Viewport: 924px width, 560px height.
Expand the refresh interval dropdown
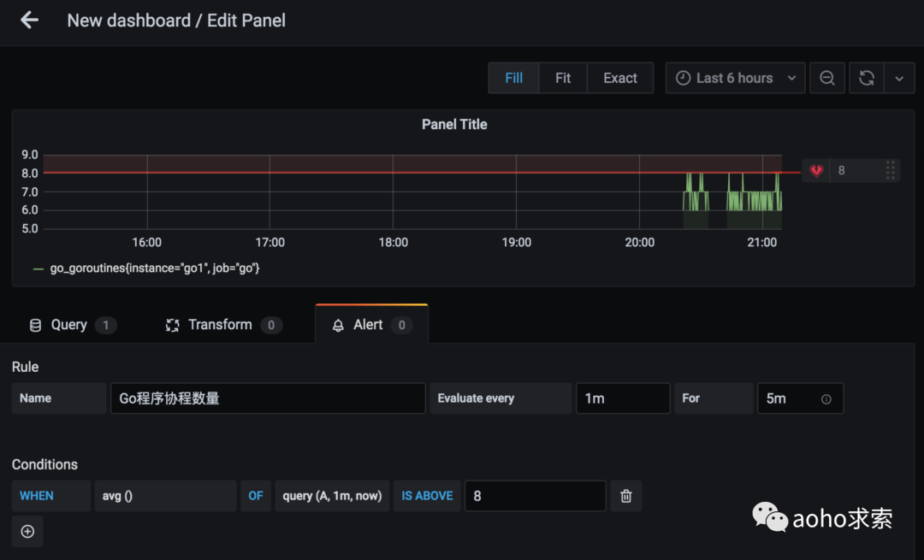[898, 78]
